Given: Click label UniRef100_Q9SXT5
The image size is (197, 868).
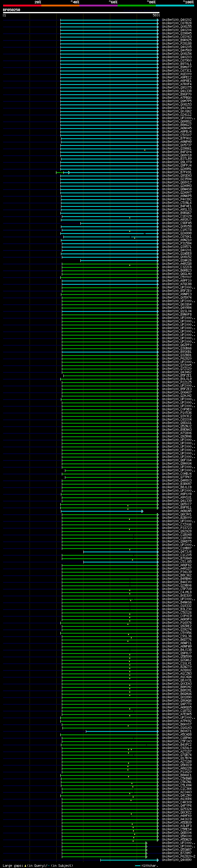Looking at the screenshot, I should pyautogui.click(x=176, y=88).
